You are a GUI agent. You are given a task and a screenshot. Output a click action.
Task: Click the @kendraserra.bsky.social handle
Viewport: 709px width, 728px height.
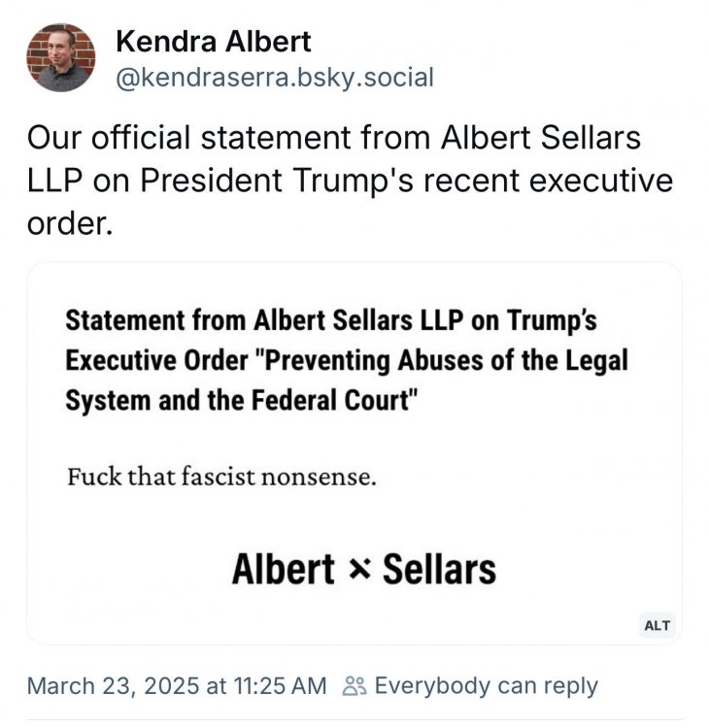point(274,77)
